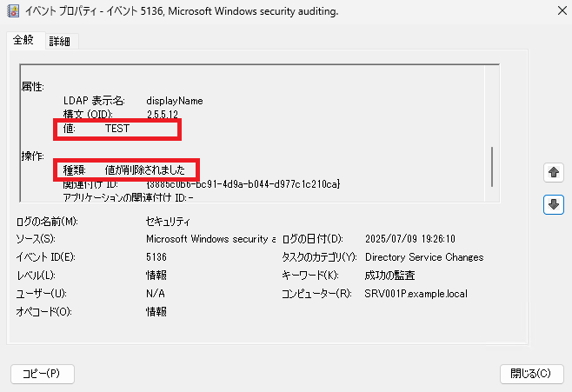The width and height of the screenshot is (572, 392).
Task: Click the correlation ID GUID text
Action: 243,183
